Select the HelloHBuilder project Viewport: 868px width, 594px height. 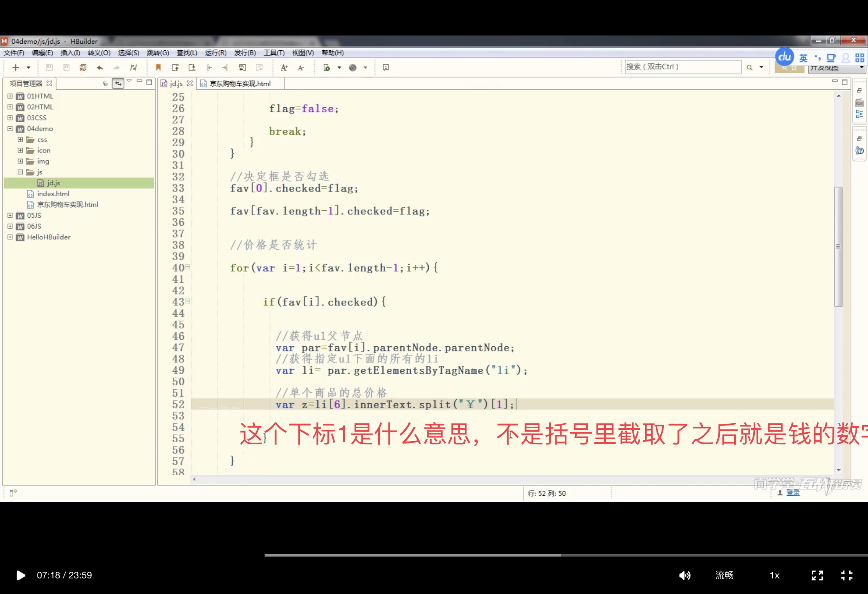(48, 237)
